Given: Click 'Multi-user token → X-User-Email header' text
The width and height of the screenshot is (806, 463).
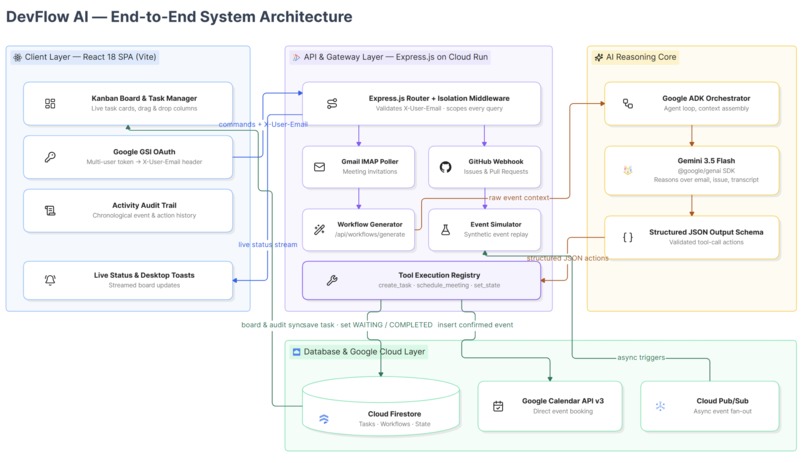Looking at the screenshot, I should (x=144, y=162).
